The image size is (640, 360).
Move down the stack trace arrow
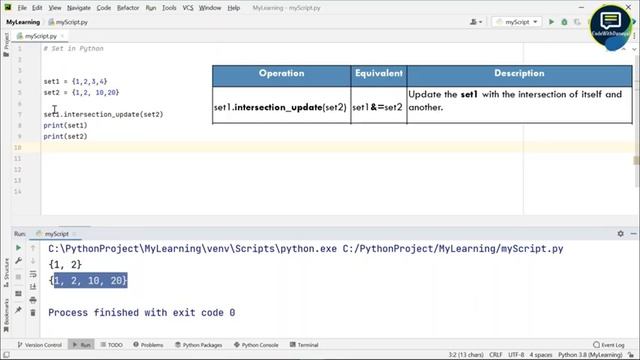click(x=33, y=261)
